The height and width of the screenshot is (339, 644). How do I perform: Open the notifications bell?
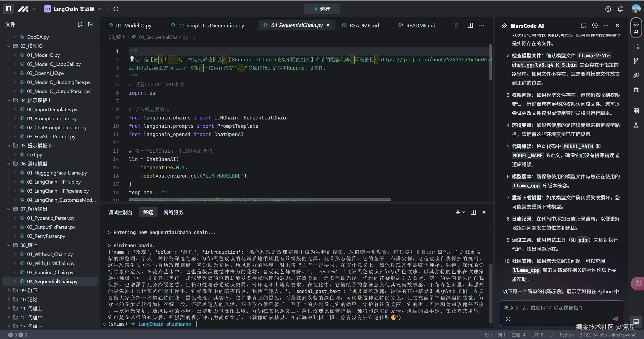(620, 9)
